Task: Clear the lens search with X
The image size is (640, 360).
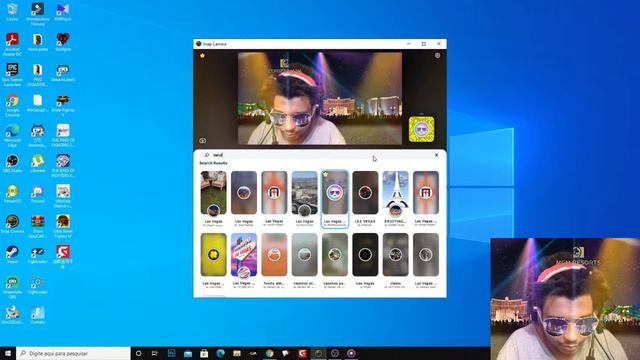Action: [x=436, y=155]
